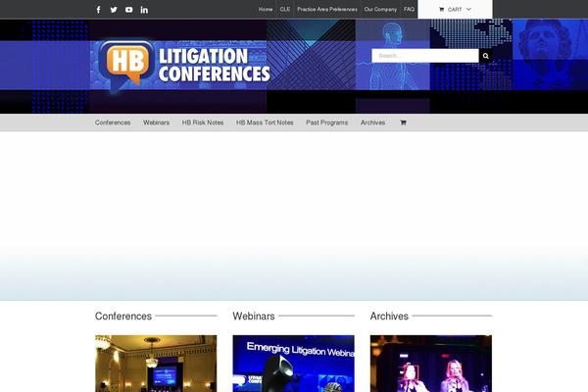Open Webinars in main navigation
The image size is (588, 392).
pyautogui.click(x=157, y=122)
